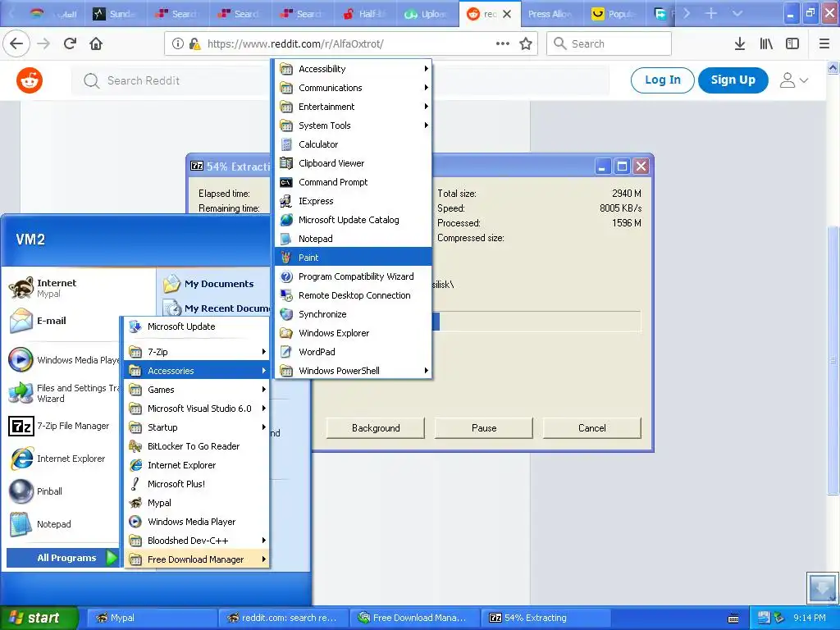Screen dimensions: 840x630
Task: Click the Microsoft Update Catalog globe icon
Action: (286, 220)
